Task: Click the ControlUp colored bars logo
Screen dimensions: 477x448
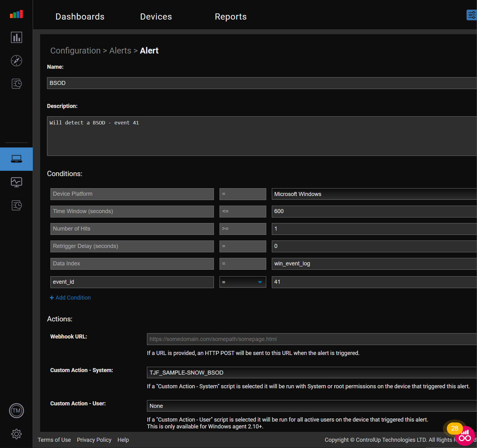Action: pyautogui.click(x=16, y=14)
